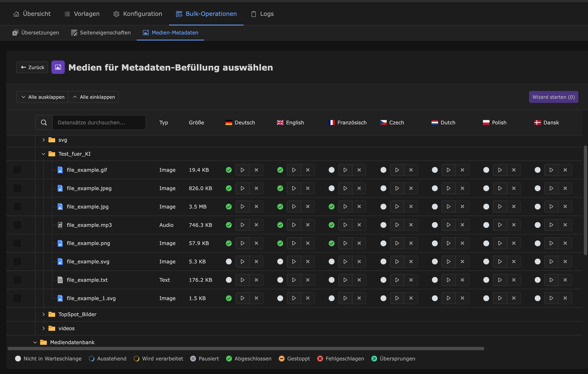The width and height of the screenshot is (588, 374).
Task: Start Polish processing for file_example.txt
Action: pyautogui.click(x=500, y=280)
